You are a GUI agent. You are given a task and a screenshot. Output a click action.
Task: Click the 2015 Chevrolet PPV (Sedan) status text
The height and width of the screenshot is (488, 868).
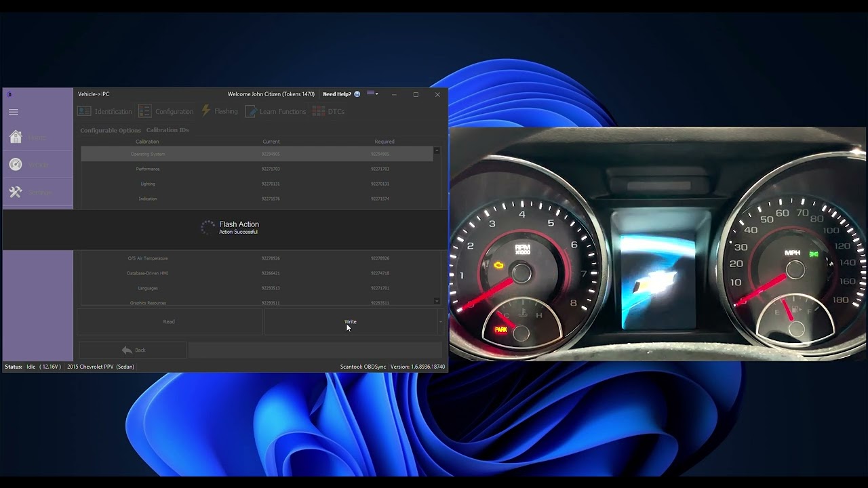tap(100, 367)
